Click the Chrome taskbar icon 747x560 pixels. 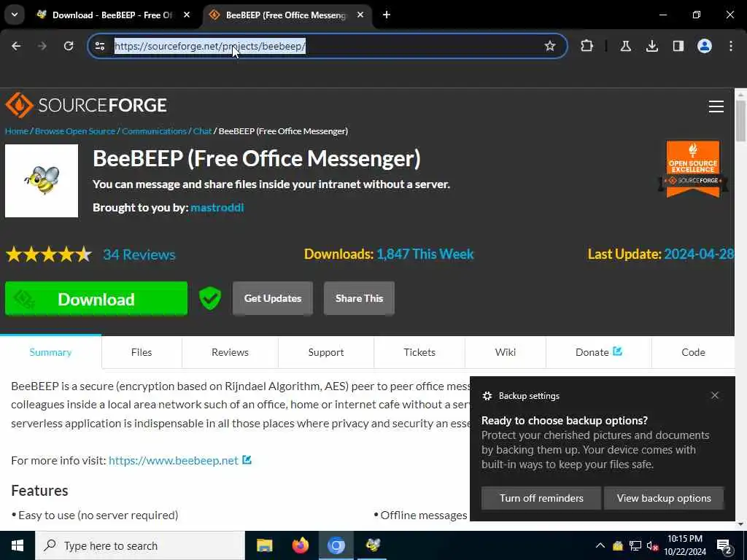click(336, 545)
